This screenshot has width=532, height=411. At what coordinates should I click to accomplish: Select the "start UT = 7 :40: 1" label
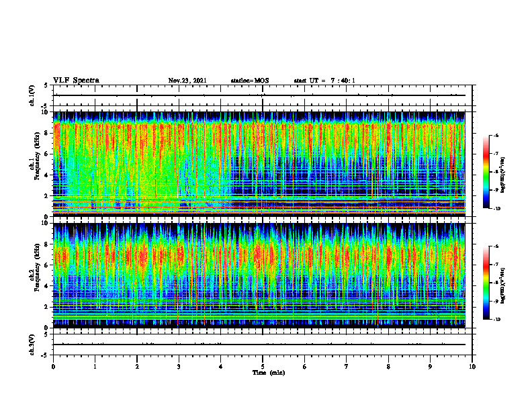(x=324, y=81)
